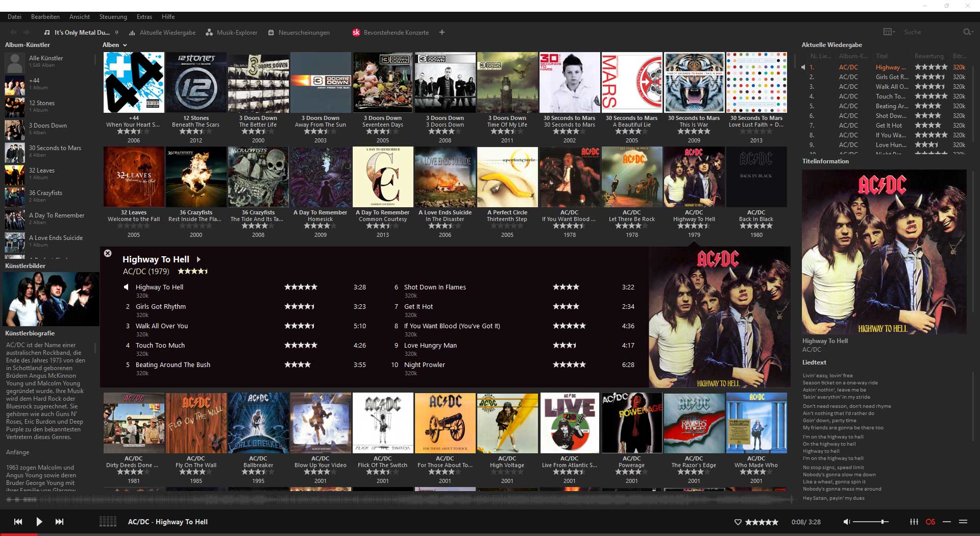The height and width of the screenshot is (536, 980).
Task: Click the speaker mute icon
Action: [846, 522]
